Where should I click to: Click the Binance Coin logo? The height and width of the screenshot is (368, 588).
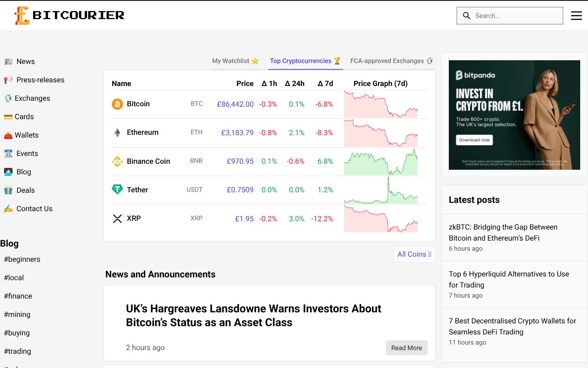coord(116,161)
